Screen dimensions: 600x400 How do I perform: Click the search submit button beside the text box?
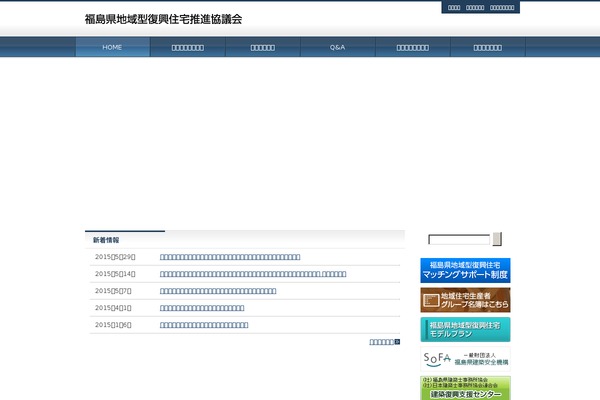(497, 239)
